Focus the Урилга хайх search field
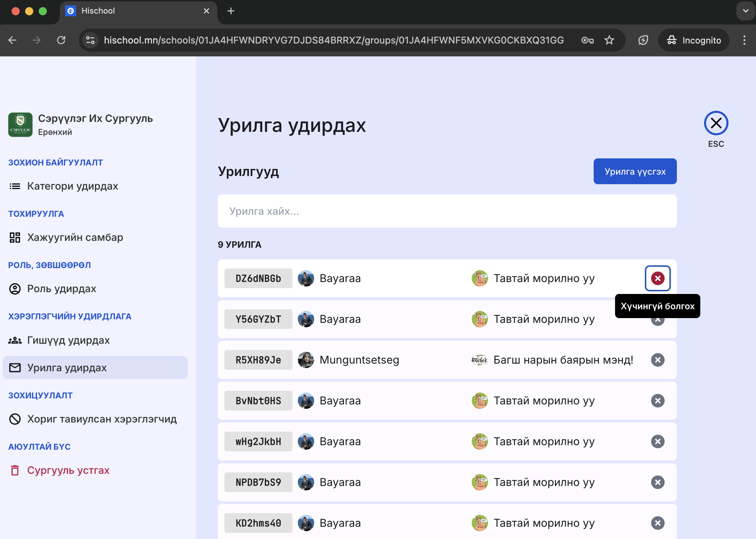Viewport: 756px width, 539px height. 447,211
